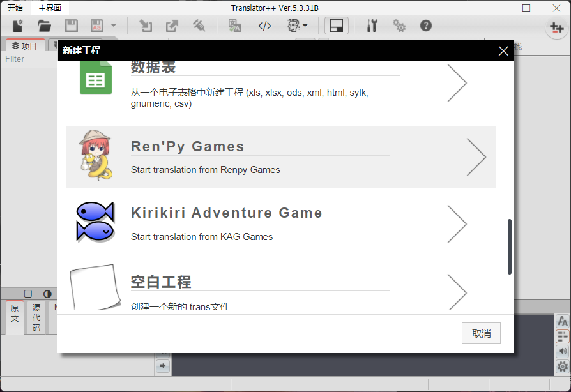The height and width of the screenshot is (392, 571).
Task: Open a project with the folder icon
Action: tap(45, 26)
